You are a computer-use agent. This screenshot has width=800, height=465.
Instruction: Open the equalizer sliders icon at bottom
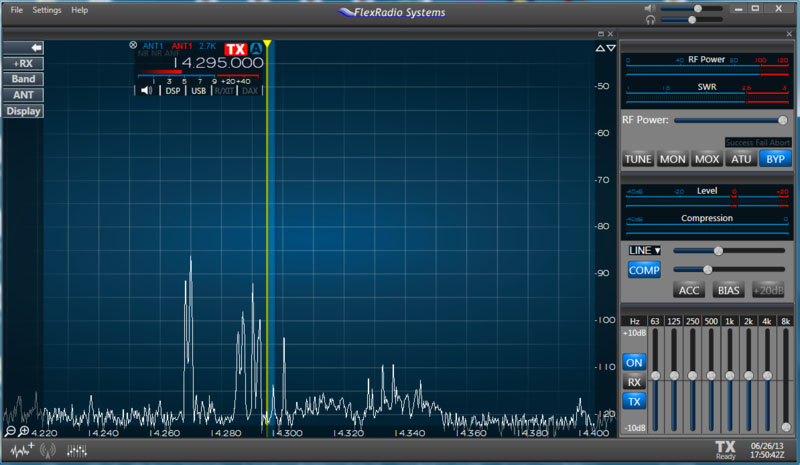click(77, 450)
